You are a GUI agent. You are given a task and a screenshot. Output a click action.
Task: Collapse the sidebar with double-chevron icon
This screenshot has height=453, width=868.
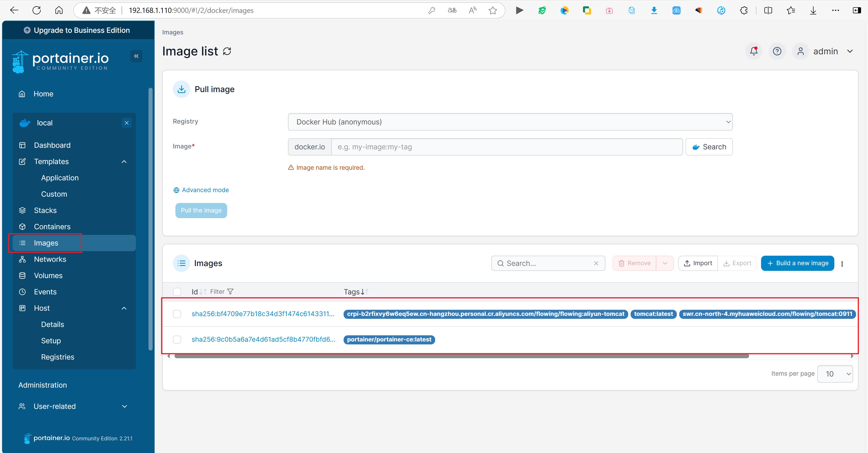136,56
